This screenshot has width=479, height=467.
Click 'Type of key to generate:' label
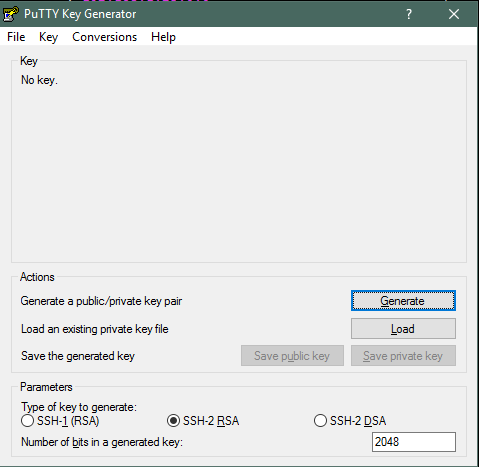tap(79, 407)
